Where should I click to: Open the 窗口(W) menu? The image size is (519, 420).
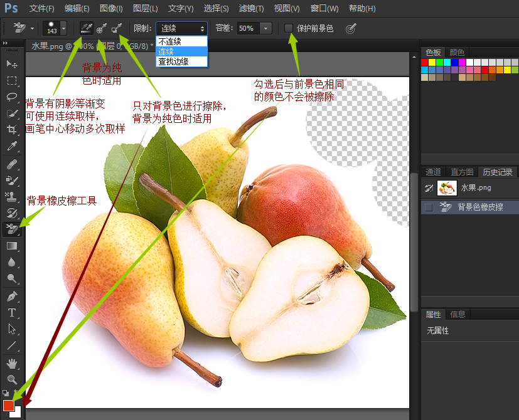click(x=324, y=9)
